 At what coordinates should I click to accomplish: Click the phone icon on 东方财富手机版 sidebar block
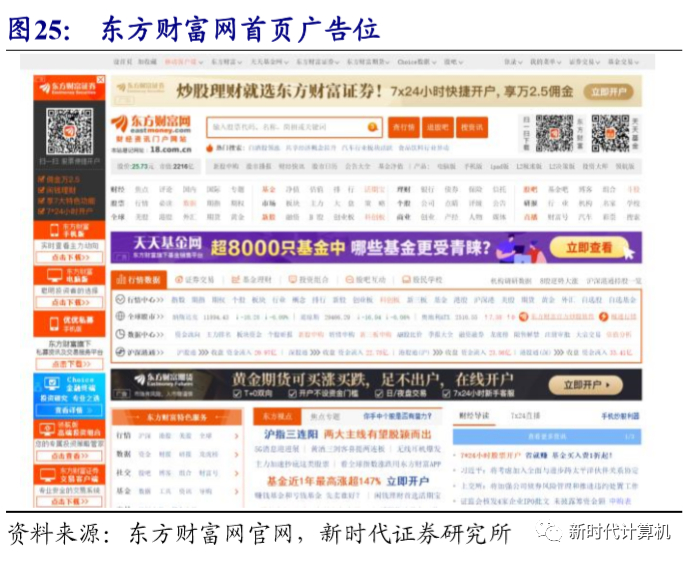pos(54,230)
